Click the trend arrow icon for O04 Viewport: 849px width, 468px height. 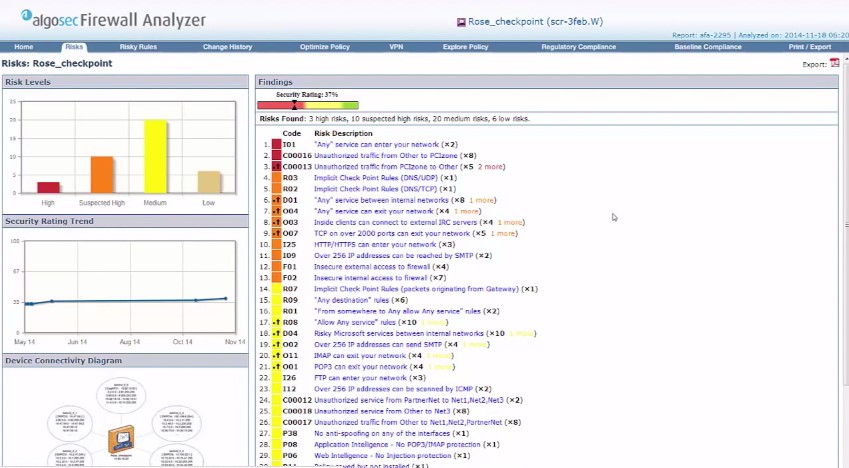pos(276,211)
